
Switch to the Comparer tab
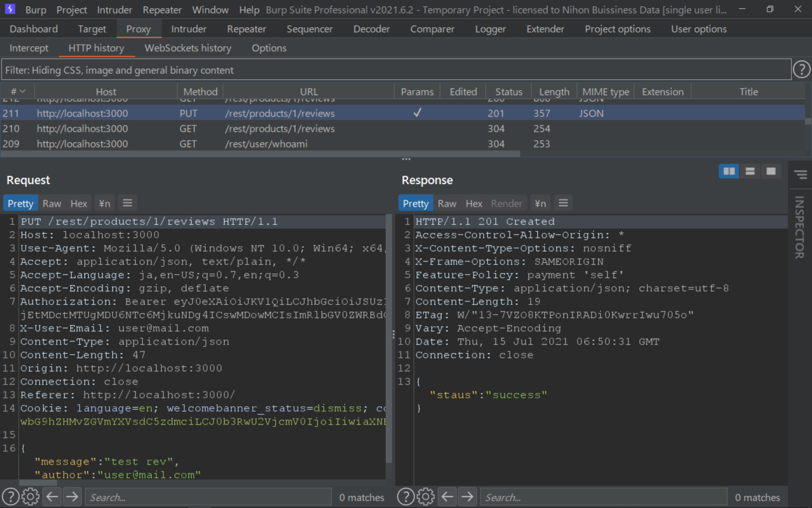[432, 29]
